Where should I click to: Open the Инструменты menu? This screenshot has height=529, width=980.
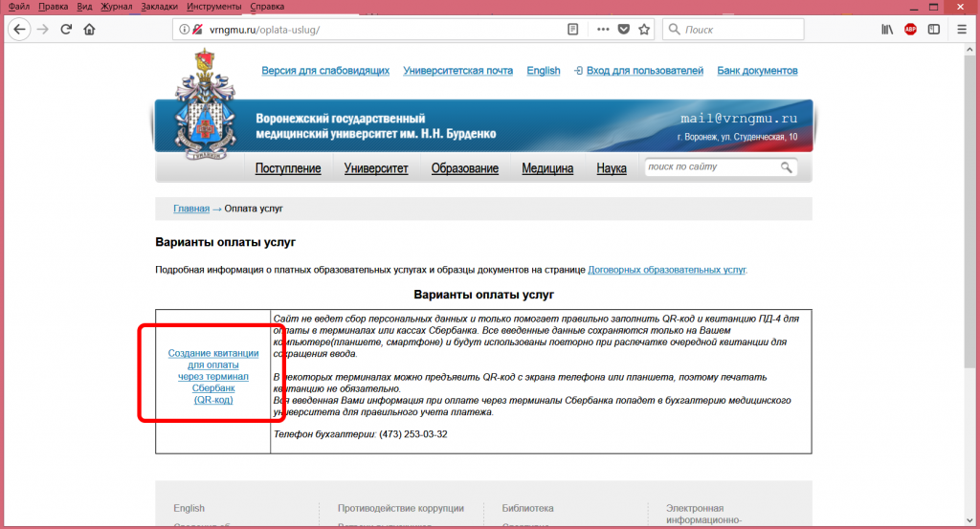[x=213, y=7]
